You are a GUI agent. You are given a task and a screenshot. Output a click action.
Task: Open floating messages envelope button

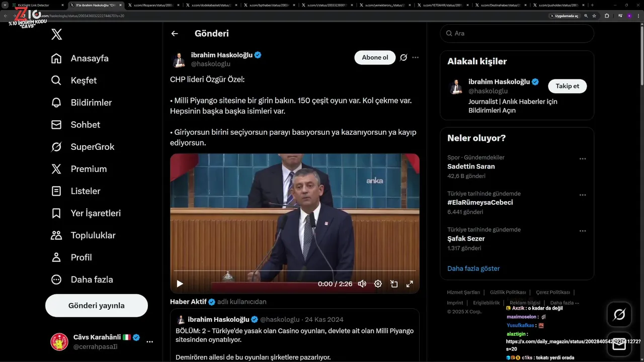[619, 344]
